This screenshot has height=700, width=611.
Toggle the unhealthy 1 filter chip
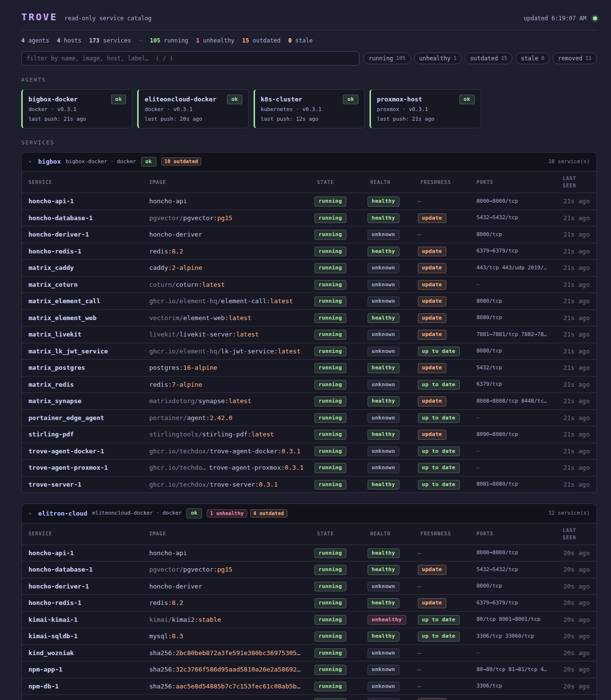pyautogui.click(x=438, y=58)
